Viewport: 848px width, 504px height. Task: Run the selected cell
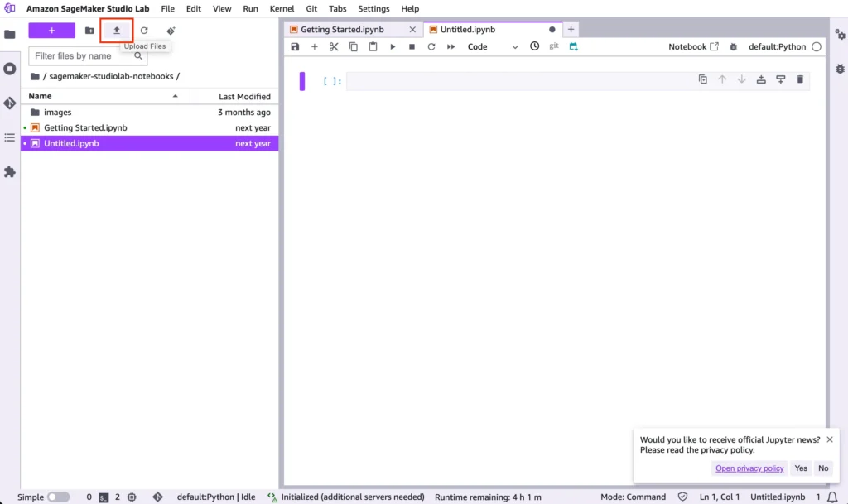coord(393,47)
